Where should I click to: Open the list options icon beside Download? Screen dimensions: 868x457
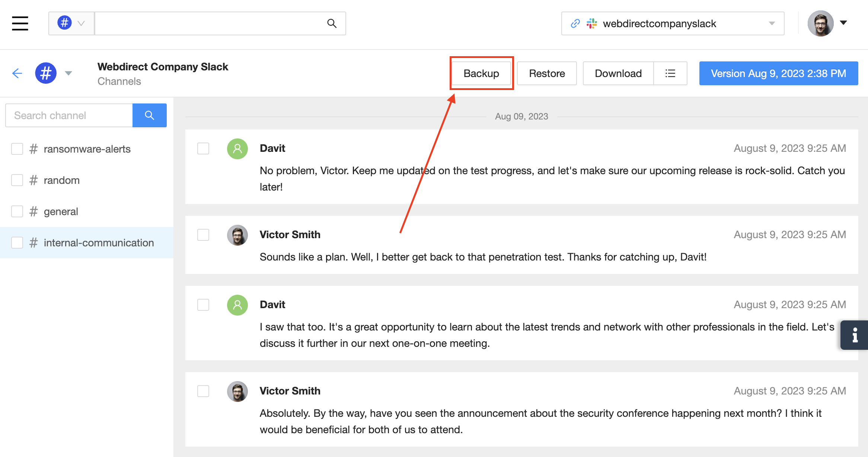click(x=670, y=73)
